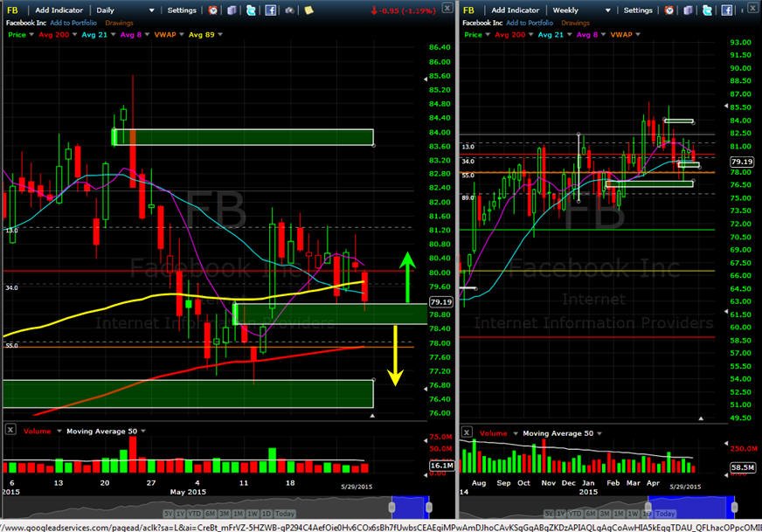Click the Twitter icon on Weekly chart
This screenshot has height=532, width=762.
(x=707, y=10)
